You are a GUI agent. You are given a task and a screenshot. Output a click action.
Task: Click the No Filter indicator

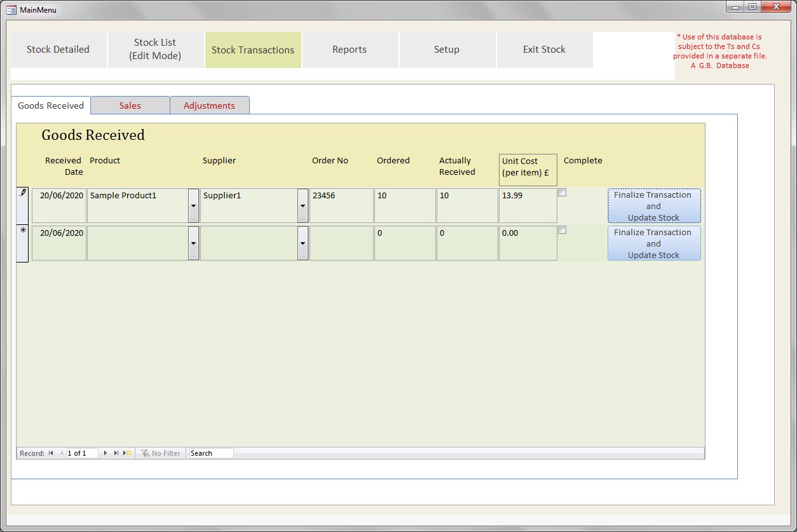[160, 453]
